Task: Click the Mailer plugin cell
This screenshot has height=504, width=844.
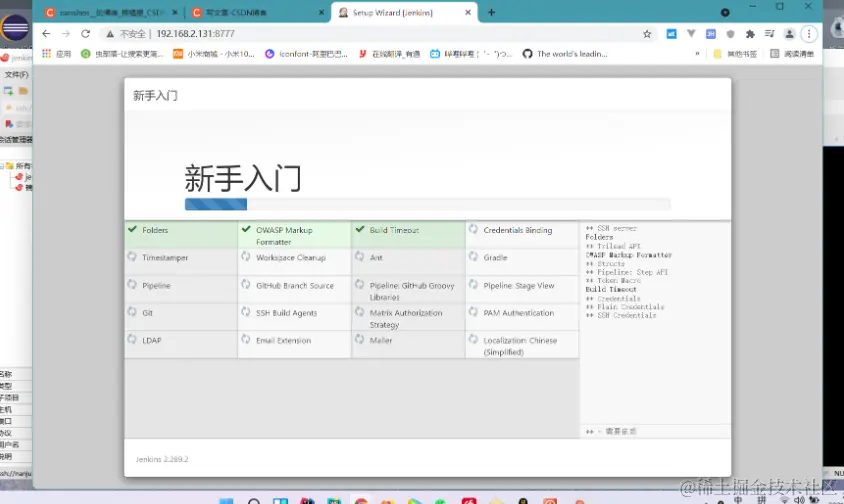Action: coord(408,345)
